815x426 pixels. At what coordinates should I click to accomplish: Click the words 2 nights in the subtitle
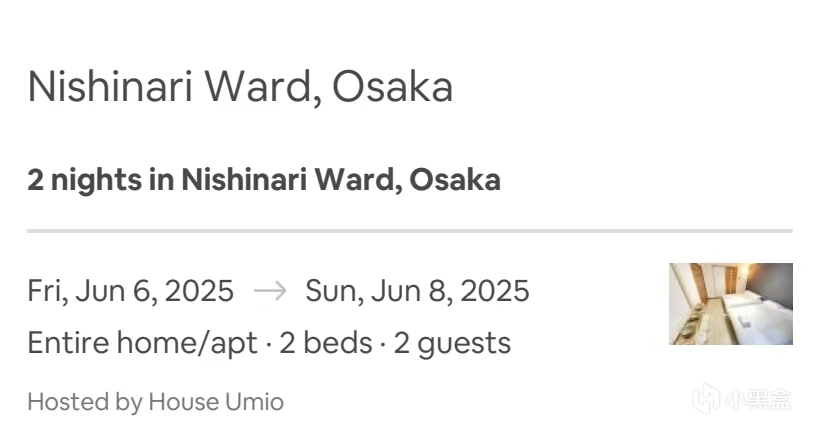pyautogui.click(x=84, y=181)
